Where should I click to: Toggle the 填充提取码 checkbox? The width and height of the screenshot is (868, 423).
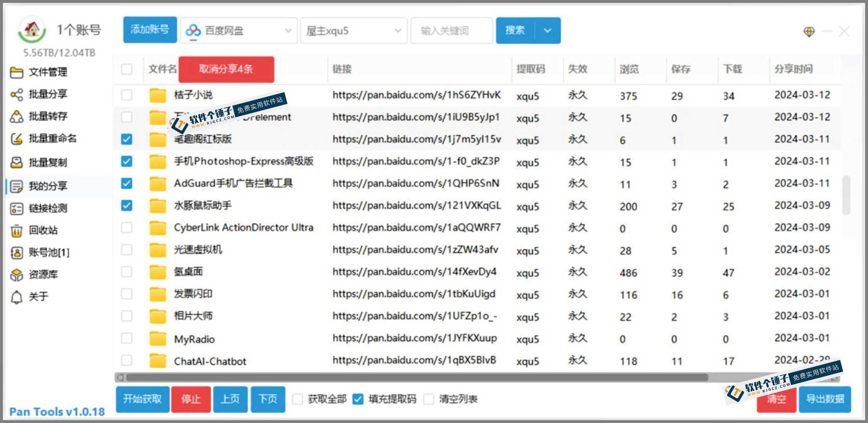pyautogui.click(x=358, y=399)
